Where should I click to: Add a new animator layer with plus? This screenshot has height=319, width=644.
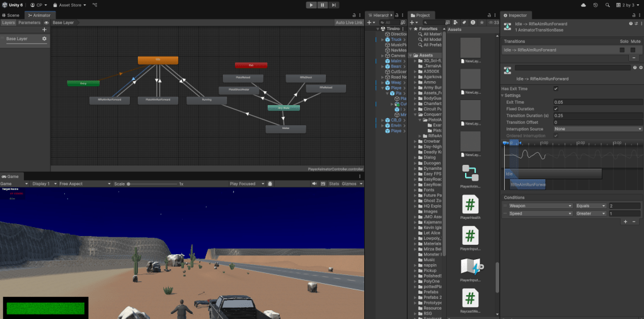point(44,30)
